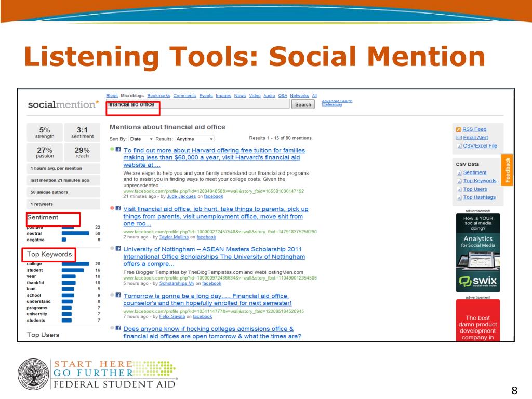Viewport: 532px width, 399px height.
Task: Click the neutral sentiment bar
Action: 75,233
